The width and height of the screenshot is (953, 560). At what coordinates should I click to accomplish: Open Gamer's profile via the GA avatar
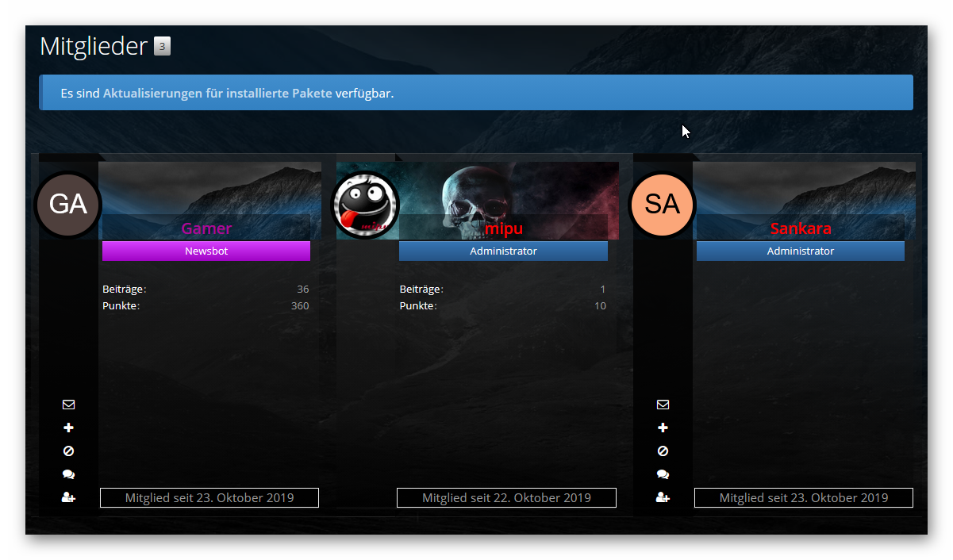click(67, 205)
